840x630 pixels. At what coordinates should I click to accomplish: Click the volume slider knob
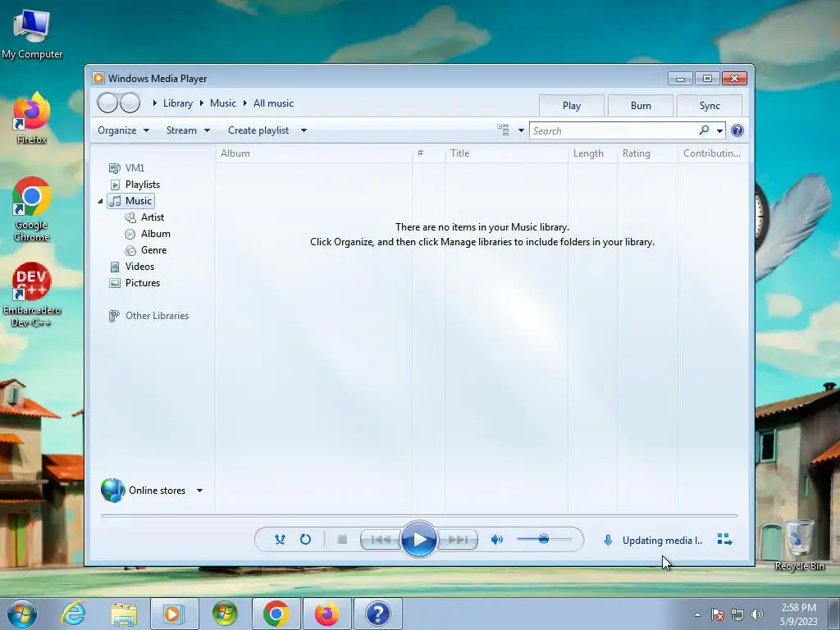coord(544,539)
